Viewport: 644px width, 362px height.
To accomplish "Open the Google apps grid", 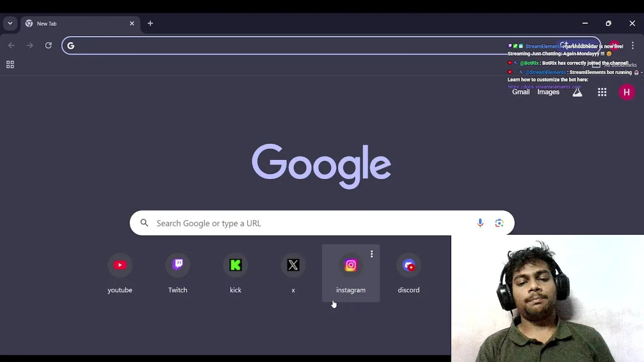I will tap(602, 92).
